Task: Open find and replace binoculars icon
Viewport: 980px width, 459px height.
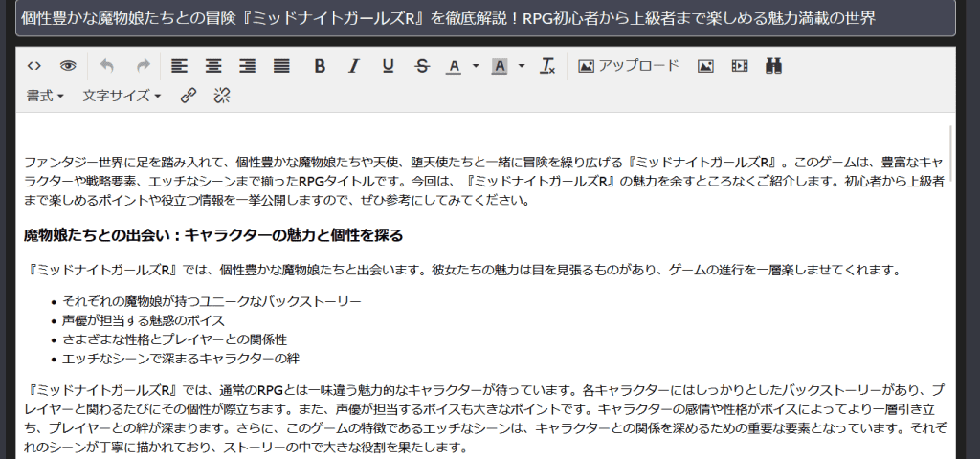Action: (773, 66)
